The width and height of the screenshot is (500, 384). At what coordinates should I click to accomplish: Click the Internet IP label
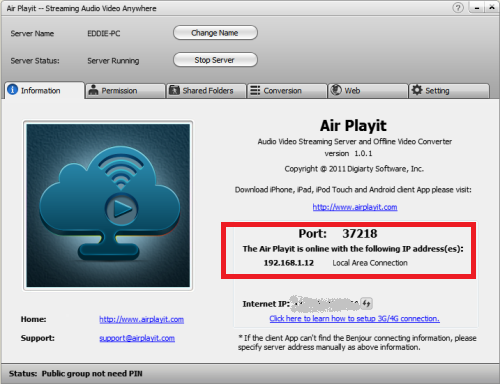(266, 304)
